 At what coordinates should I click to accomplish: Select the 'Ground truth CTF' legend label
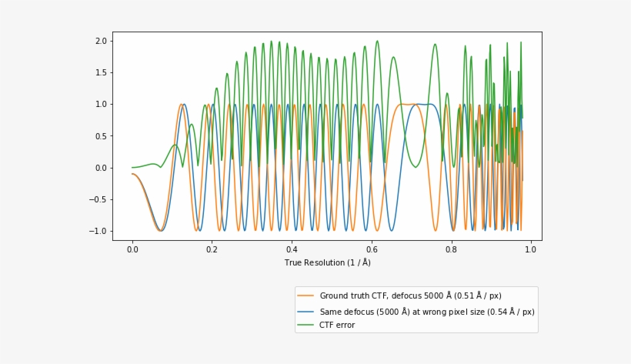(x=416, y=296)
